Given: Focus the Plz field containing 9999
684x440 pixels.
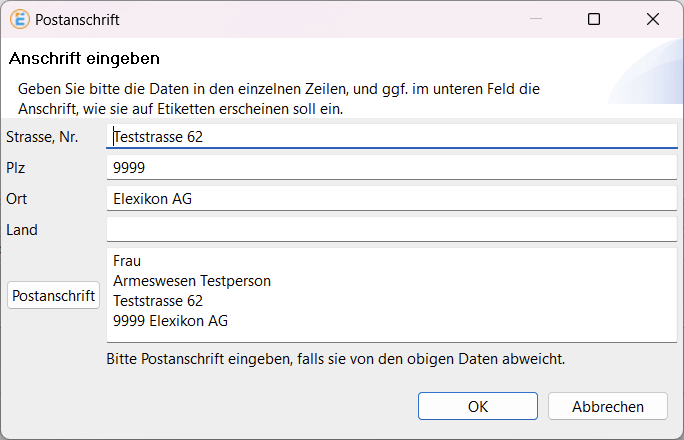Looking at the screenshot, I should pyautogui.click(x=391, y=168).
